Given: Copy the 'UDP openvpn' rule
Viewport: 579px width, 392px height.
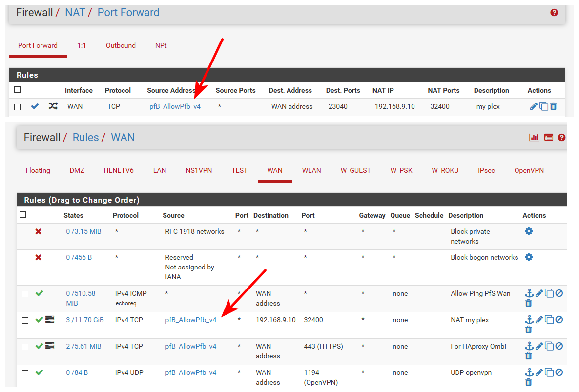Looking at the screenshot, I should [x=549, y=372].
